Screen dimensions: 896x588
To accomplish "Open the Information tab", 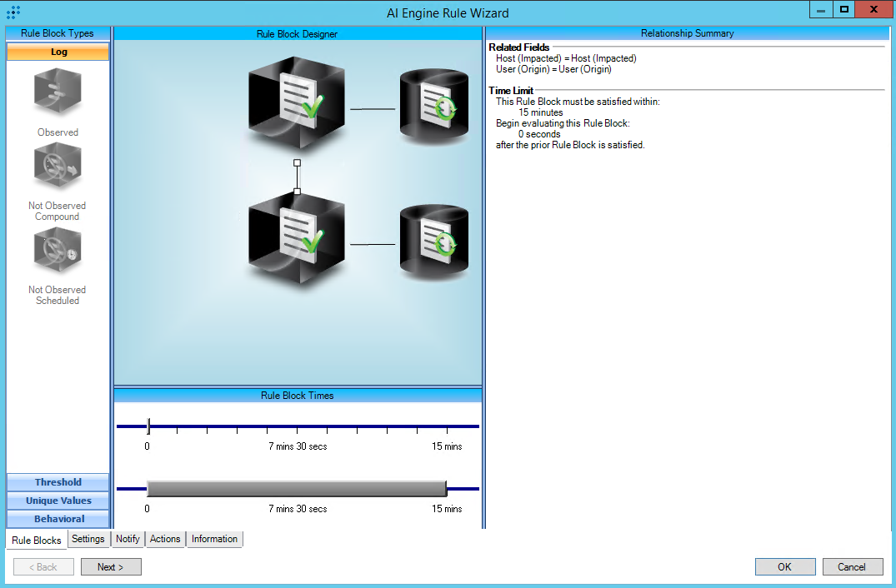I will [x=214, y=539].
